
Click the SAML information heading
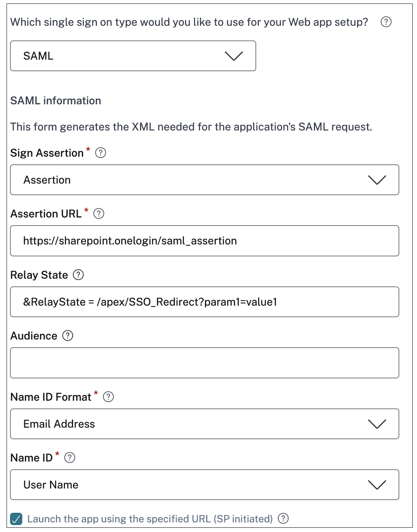pos(56,101)
